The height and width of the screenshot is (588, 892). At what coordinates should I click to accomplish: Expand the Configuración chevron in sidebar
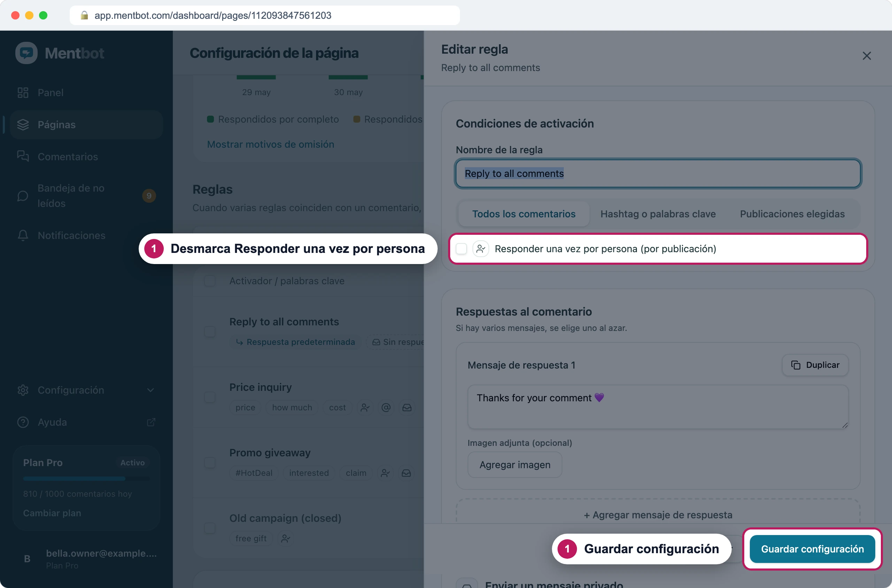151,390
